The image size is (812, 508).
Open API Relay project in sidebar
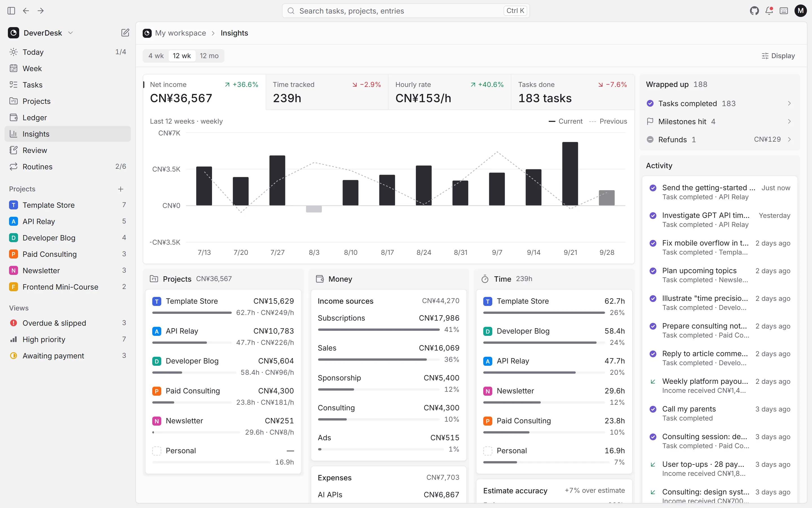(x=67, y=222)
